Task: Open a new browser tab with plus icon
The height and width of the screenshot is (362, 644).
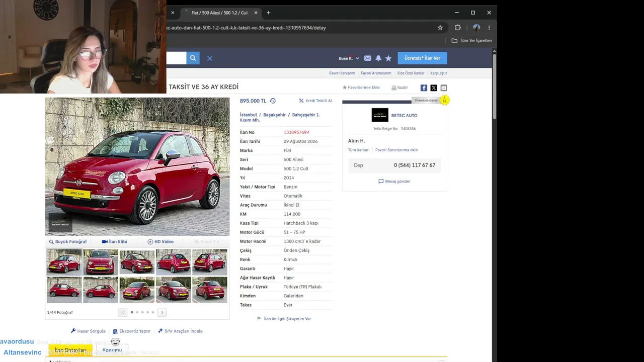Action: tap(268, 13)
